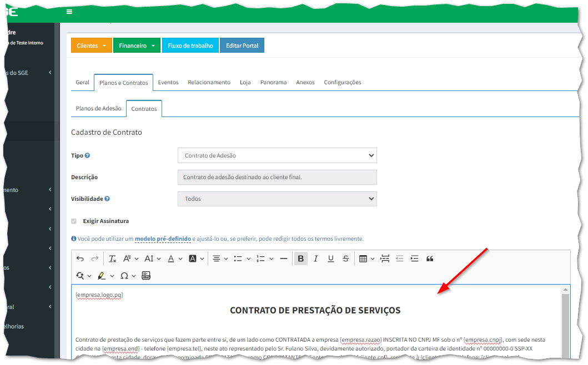This screenshot has width=588, height=365.
Task: Open the insert table dropdown
Action: pos(367,258)
